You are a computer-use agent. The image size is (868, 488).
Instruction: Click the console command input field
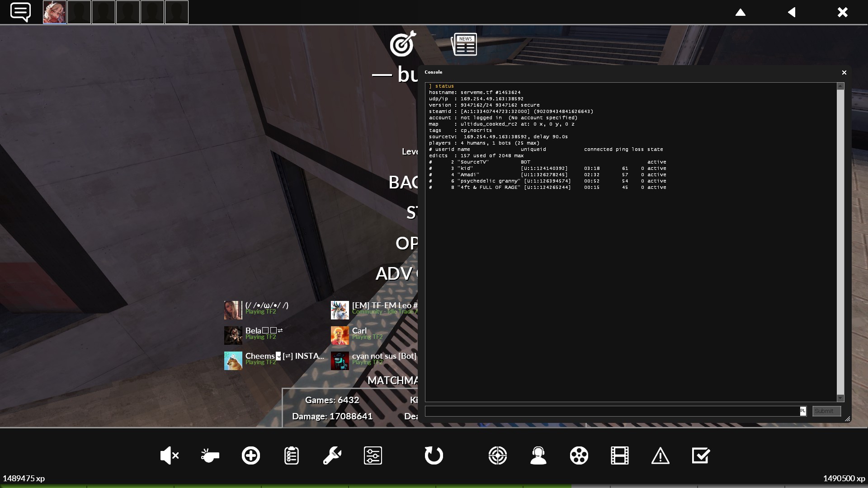610,411
